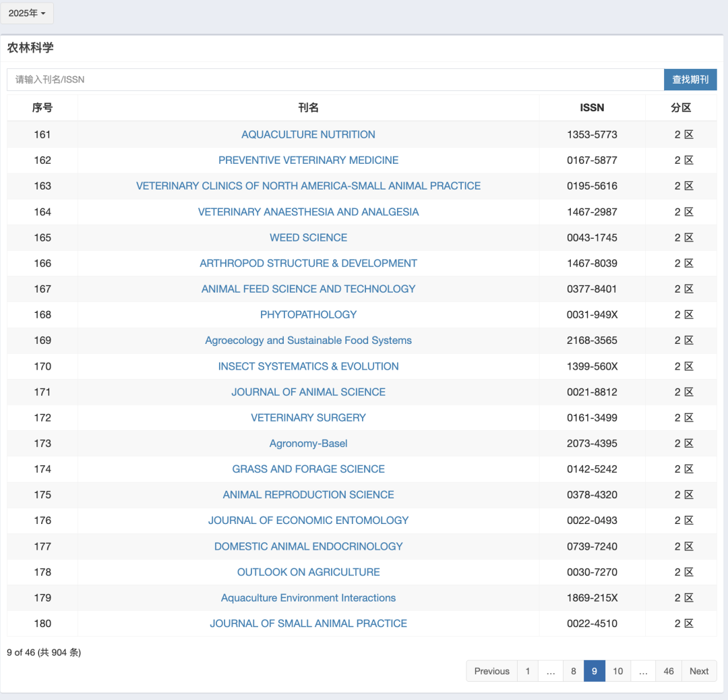This screenshot has height=700, width=728.
Task: Open GRASS AND FORAGE SCIENCE link
Action: (x=308, y=469)
